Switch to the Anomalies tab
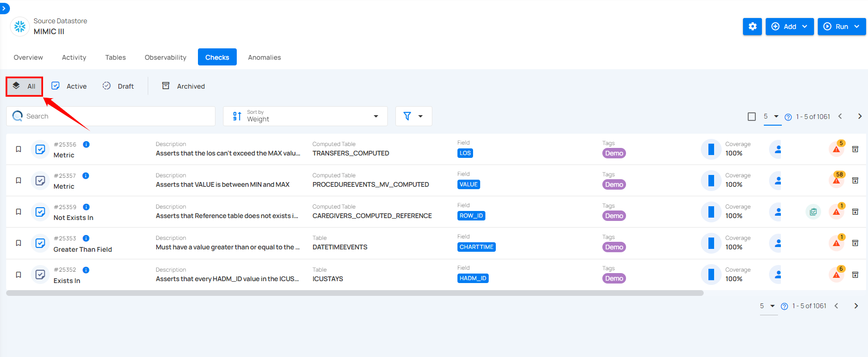Image resolution: width=868 pixels, height=357 pixels. coord(264,57)
